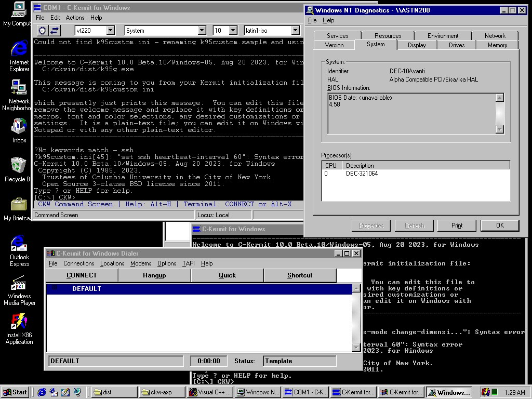532x399 pixels.
Task: Switch to the Display tab
Action: coord(417,45)
